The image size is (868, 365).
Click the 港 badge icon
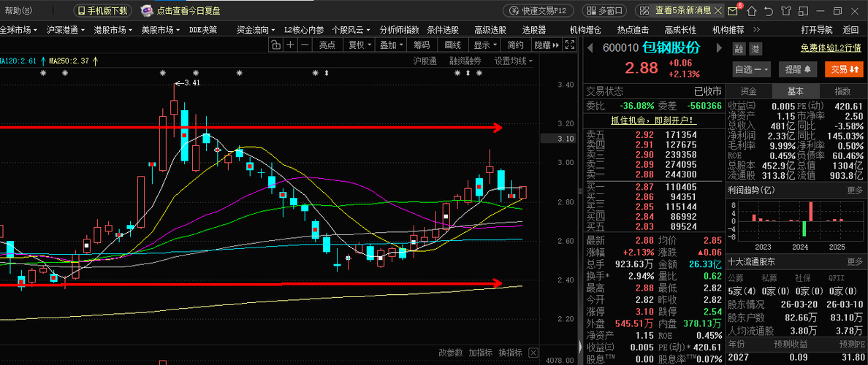(x=755, y=49)
